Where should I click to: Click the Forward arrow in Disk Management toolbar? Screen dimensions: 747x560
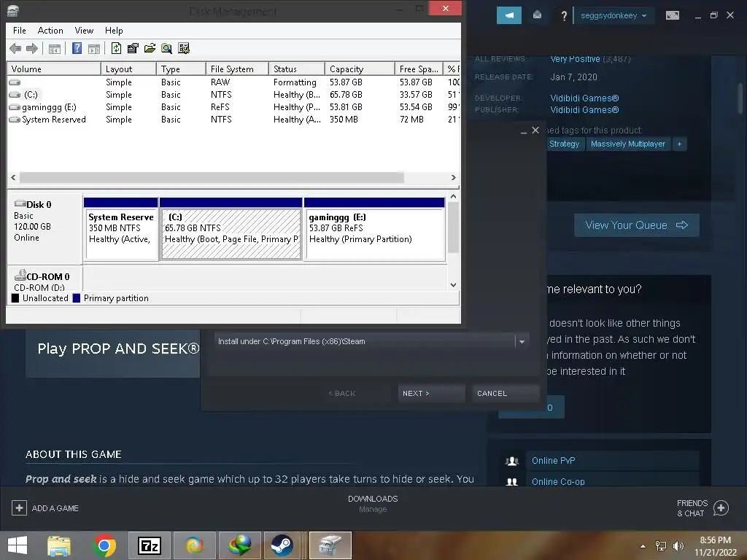pyautogui.click(x=32, y=48)
